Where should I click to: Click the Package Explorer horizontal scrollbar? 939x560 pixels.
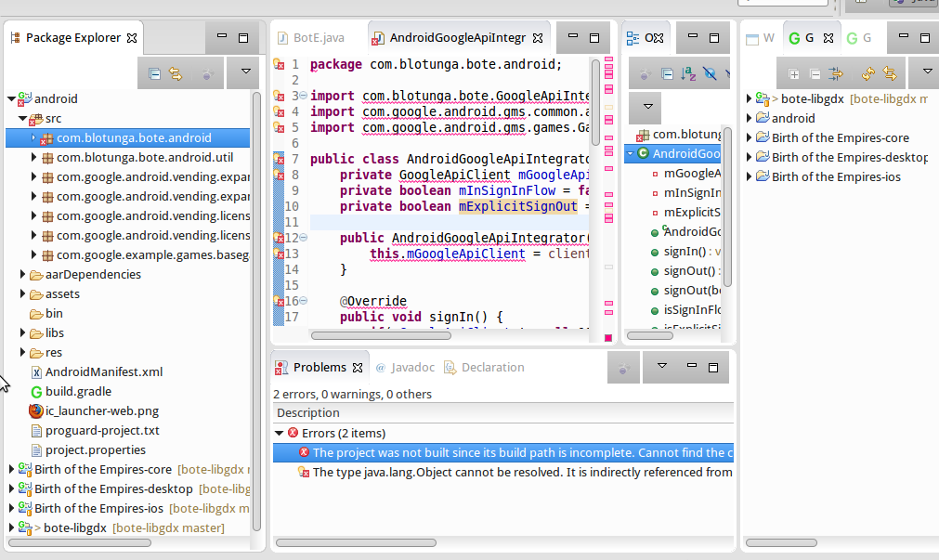coord(80,542)
